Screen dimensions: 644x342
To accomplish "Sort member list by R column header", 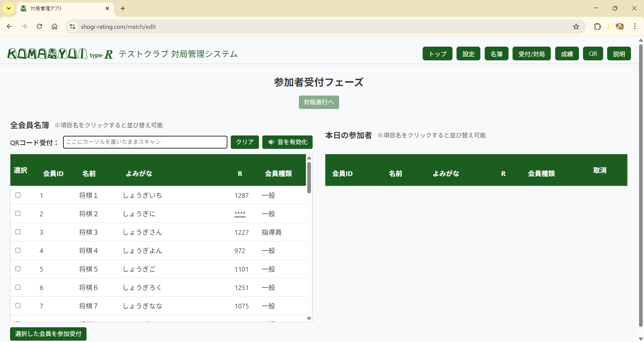I will pyautogui.click(x=240, y=174).
